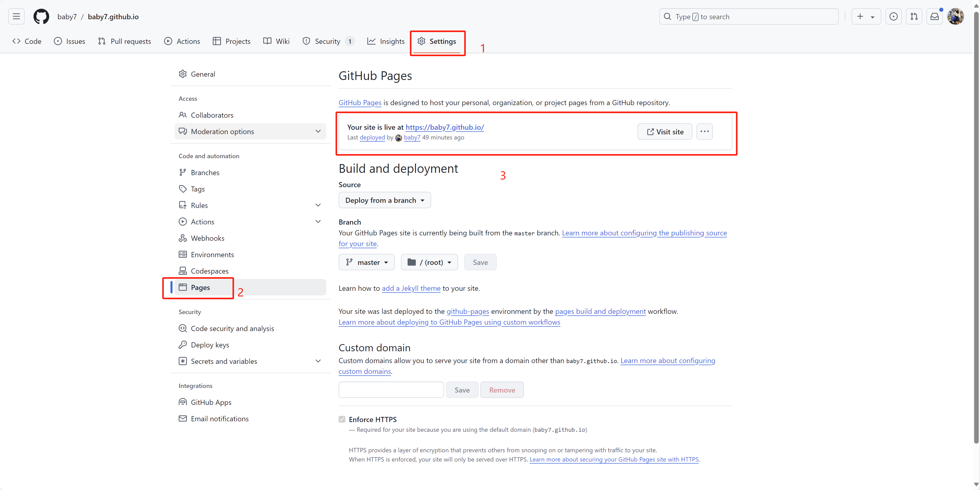Open the hamburger navigation menu
980x490 pixels.
coord(16,16)
